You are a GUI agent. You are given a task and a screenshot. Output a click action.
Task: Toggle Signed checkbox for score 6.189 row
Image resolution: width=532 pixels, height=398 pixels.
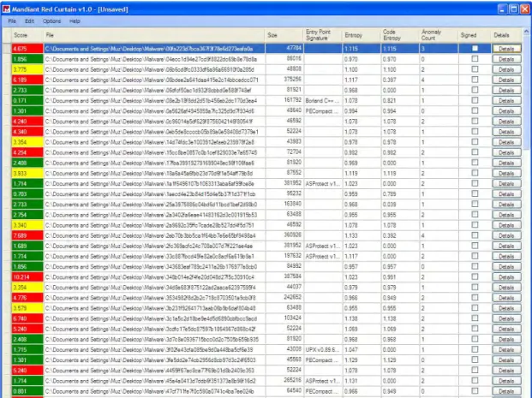pyautogui.click(x=475, y=80)
